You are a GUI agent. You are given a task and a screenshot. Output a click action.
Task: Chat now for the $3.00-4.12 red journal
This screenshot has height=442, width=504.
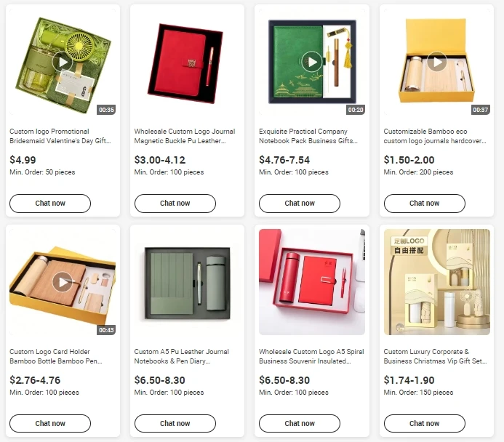(175, 204)
